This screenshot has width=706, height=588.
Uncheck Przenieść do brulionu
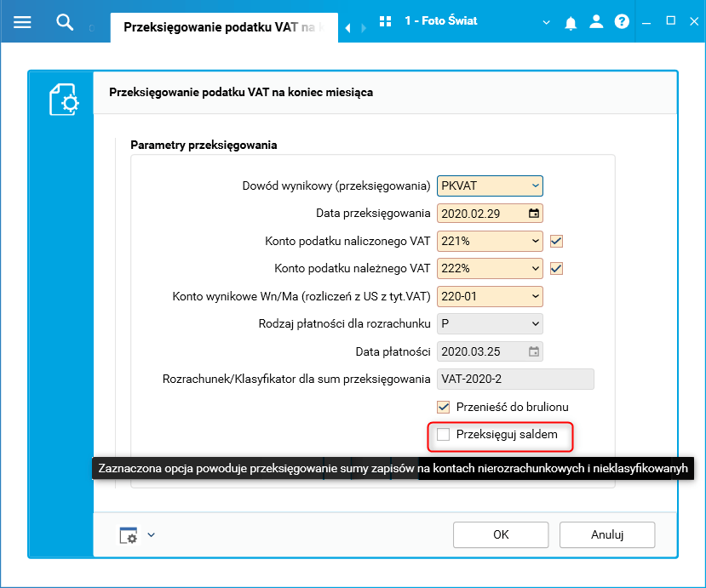coord(444,407)
